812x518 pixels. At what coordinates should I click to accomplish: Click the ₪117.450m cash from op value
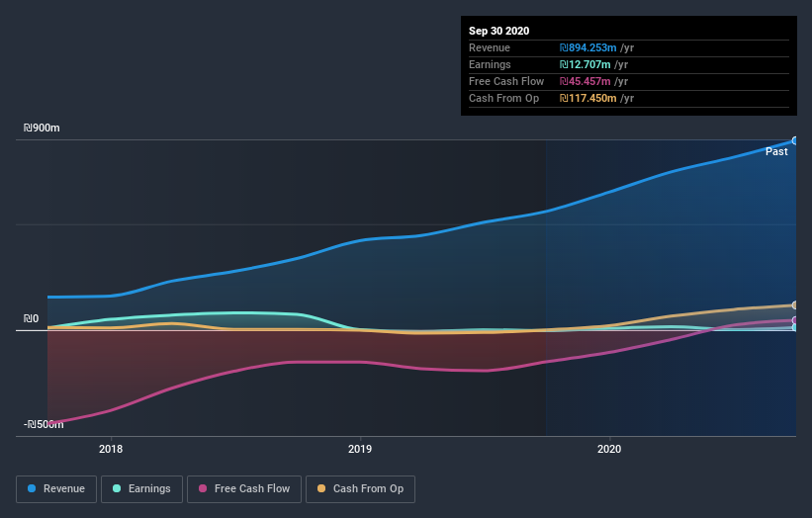(587, 98)
